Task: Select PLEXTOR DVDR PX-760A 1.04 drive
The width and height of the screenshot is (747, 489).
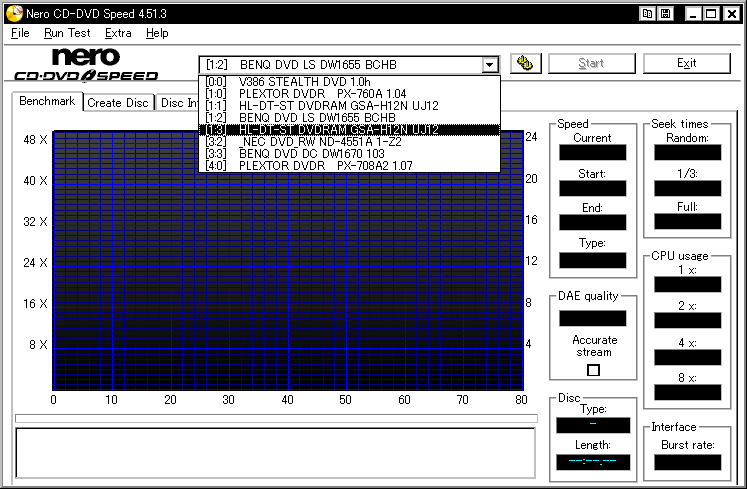Action: coord(349,94)
